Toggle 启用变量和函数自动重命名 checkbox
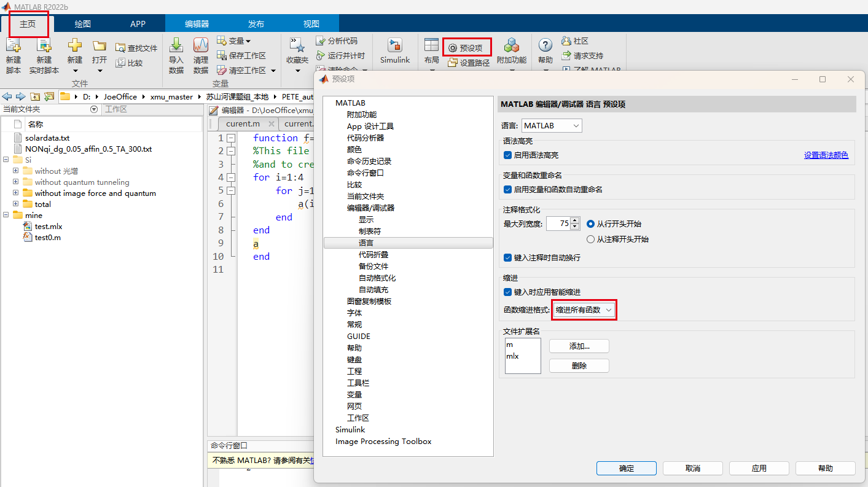 [507, 190]
